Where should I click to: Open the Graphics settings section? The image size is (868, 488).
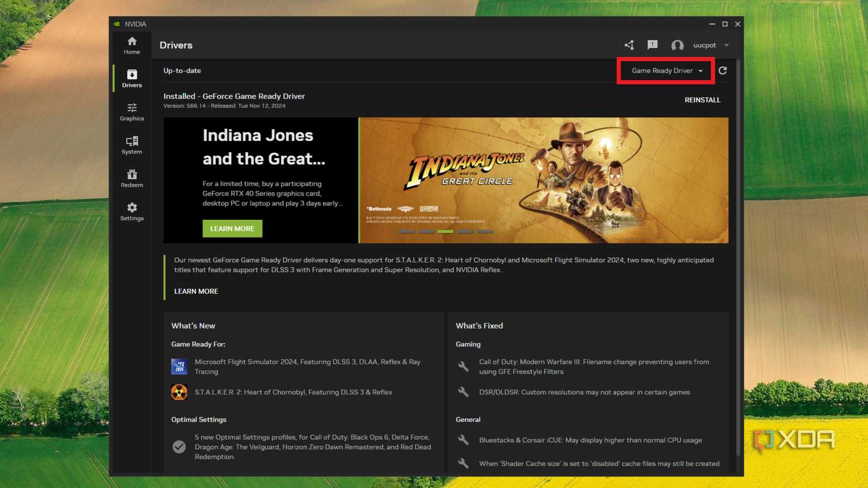[132, 112]
